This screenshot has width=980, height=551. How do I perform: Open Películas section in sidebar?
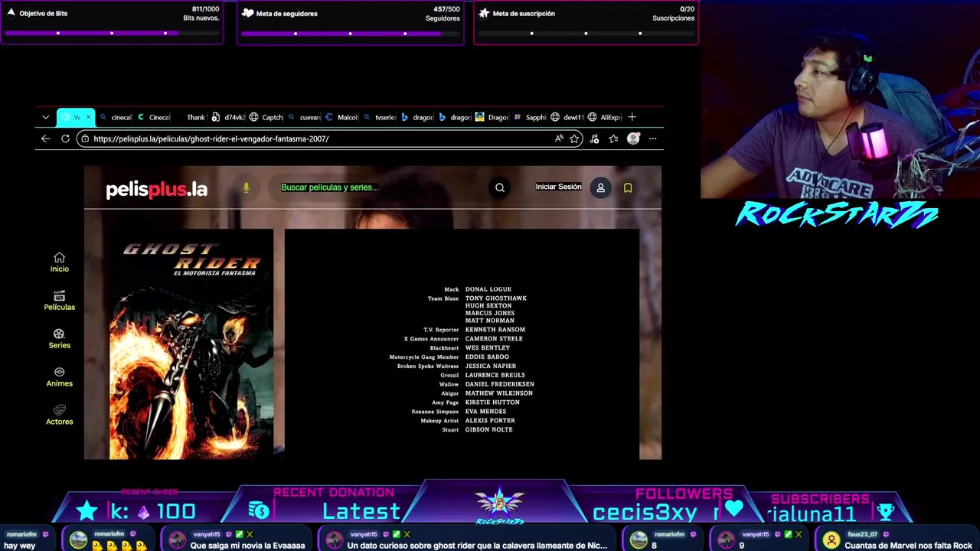pos(59,300)
